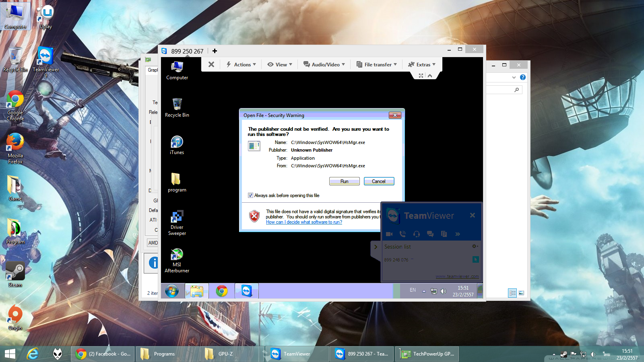The height and width of the screenshot is (362, 644).
Task: Select the program folder on the remote desktop
Action: [177, 183]
